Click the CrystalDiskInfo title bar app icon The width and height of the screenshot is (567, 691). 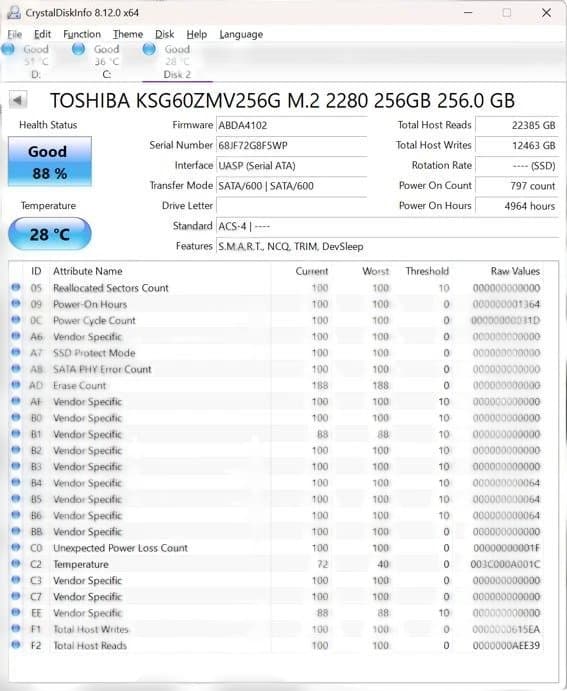[x=14, y=13]
